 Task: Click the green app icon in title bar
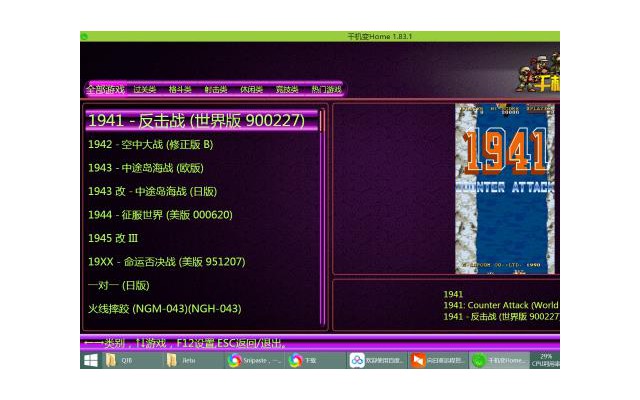point(84,37)
